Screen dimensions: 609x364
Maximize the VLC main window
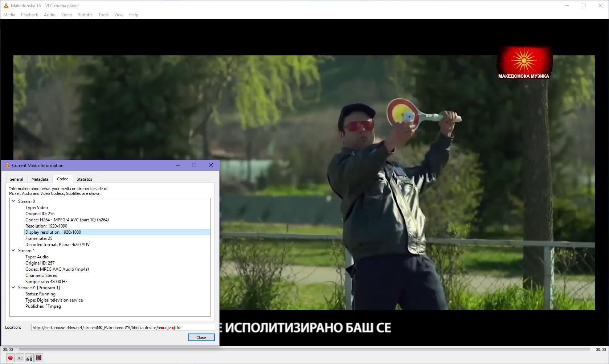584,5
